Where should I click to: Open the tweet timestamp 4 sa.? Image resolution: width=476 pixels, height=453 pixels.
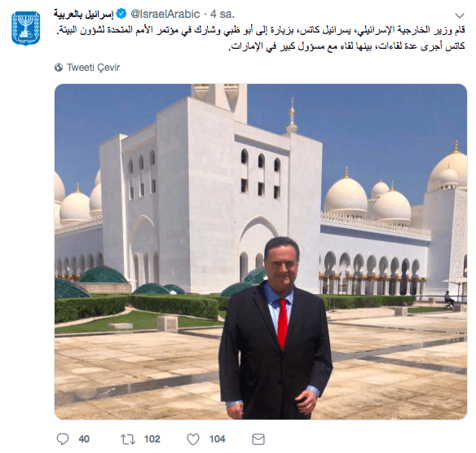(x=223, y=14)
